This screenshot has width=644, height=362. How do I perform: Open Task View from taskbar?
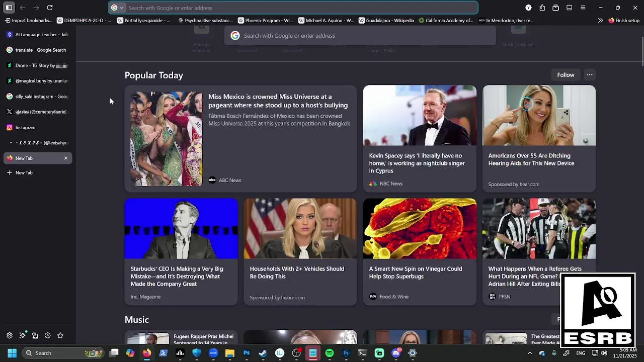[x=114, y=353]
